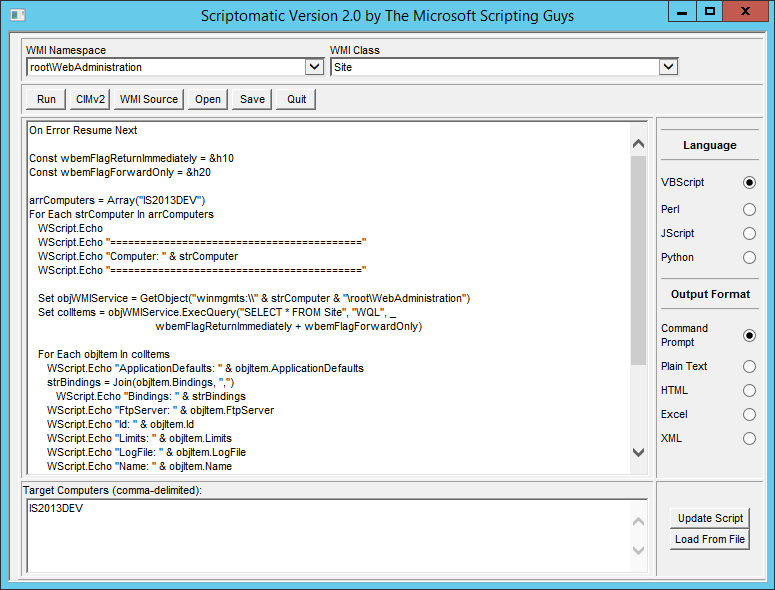Image resolution: width=775 pixels, height=590 pixels.
Task: Click the Scriptomatic window icon in title bar
Action: pyautogui.click(x=17, y=15)
